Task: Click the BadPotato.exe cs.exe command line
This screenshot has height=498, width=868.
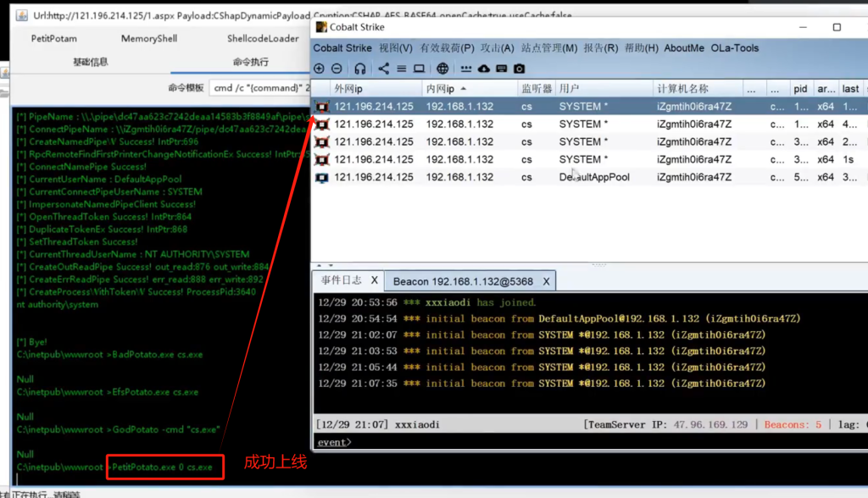Action: pyautogui.click(x=157, y=354)
